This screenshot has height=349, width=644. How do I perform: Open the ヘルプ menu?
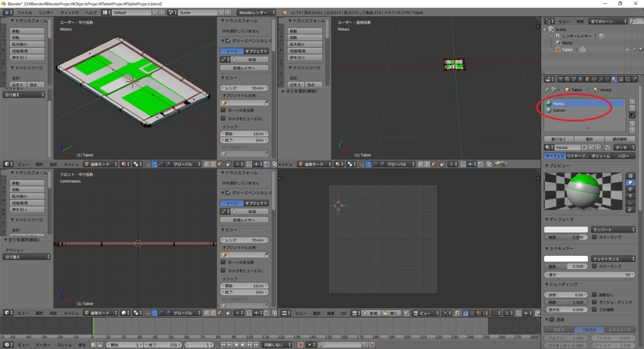click(91, 13)
